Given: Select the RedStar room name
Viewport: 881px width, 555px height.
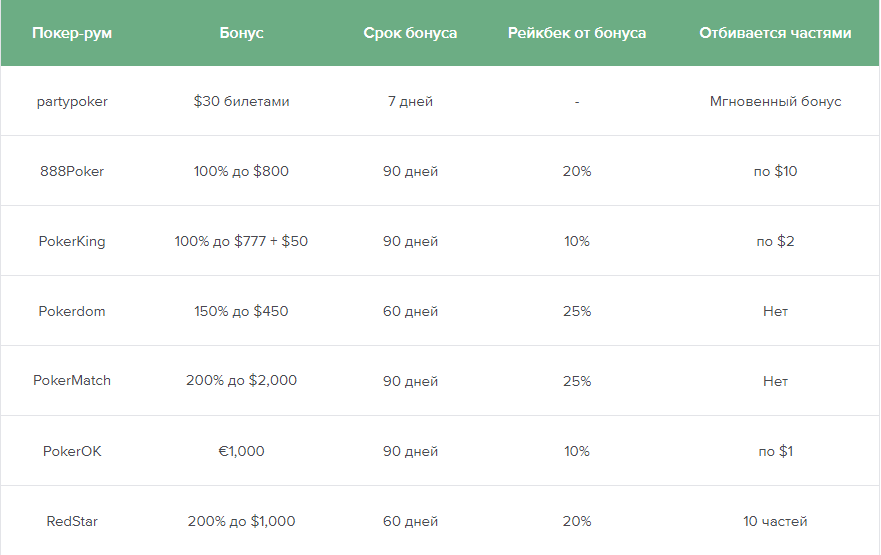Looking at the screenshot, I should point(72,521).
